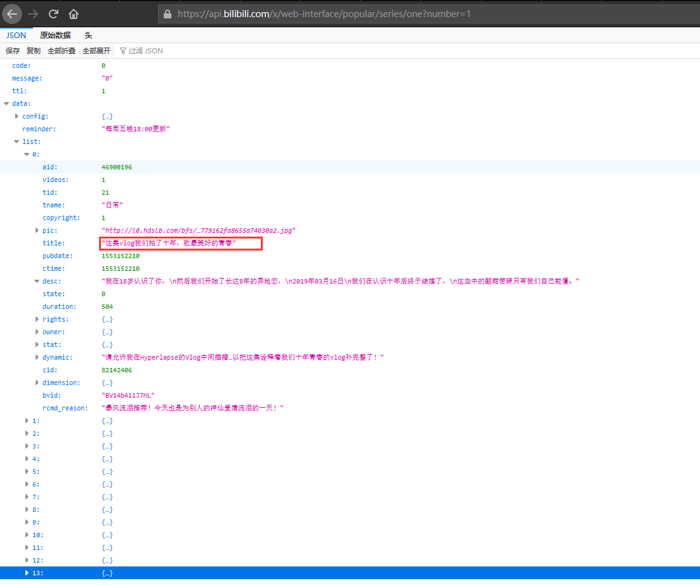Collapse the desc value arrow
The height and width of the screenshot is (588, 700).
coord(37,281)
